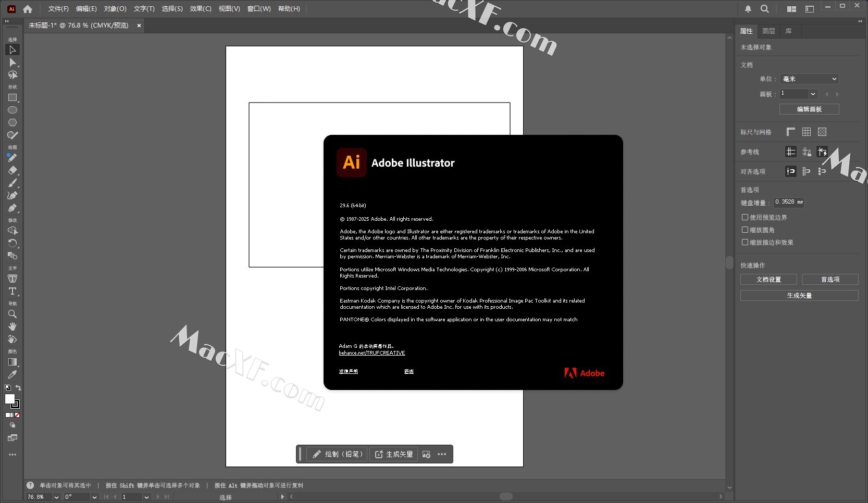868x503 pixels.
Task: Open the 文件(F) menu
Action: click(x=58, y=9)
